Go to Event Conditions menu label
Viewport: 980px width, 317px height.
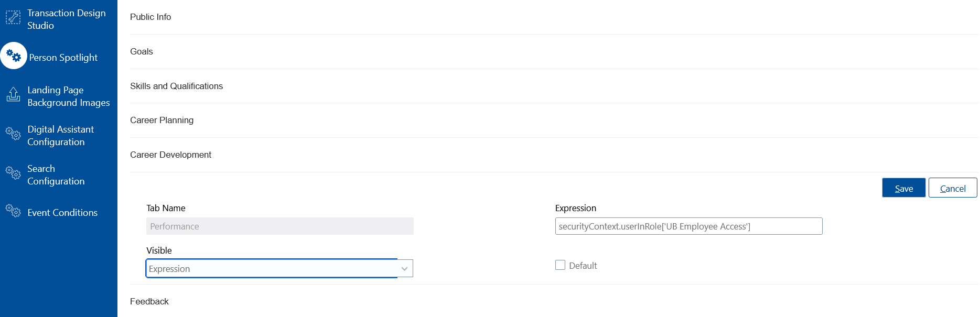pyautogui.click(x=62, y=213)
